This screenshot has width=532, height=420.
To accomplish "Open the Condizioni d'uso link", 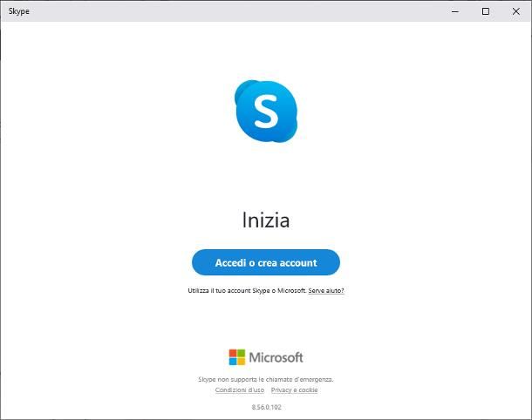I will (x=240, y=390).
